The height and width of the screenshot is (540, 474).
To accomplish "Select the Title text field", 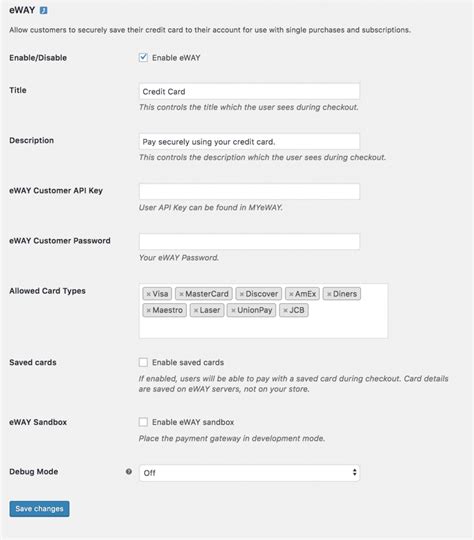I will [x=249, y=91].
